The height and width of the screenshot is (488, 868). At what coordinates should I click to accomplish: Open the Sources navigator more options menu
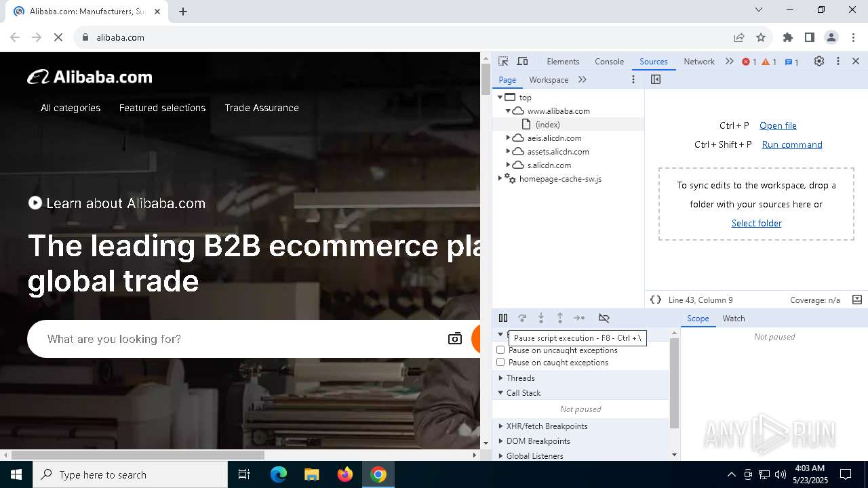[633, 79]
